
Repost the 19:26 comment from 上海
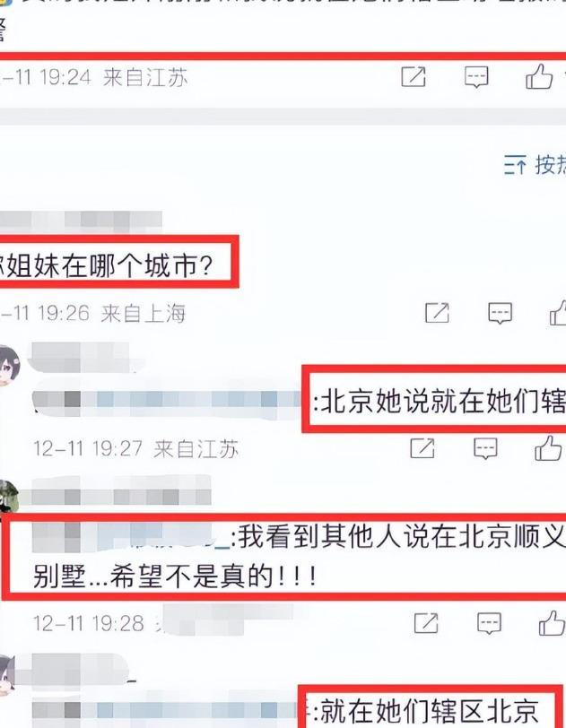click(x=437, y=313)
